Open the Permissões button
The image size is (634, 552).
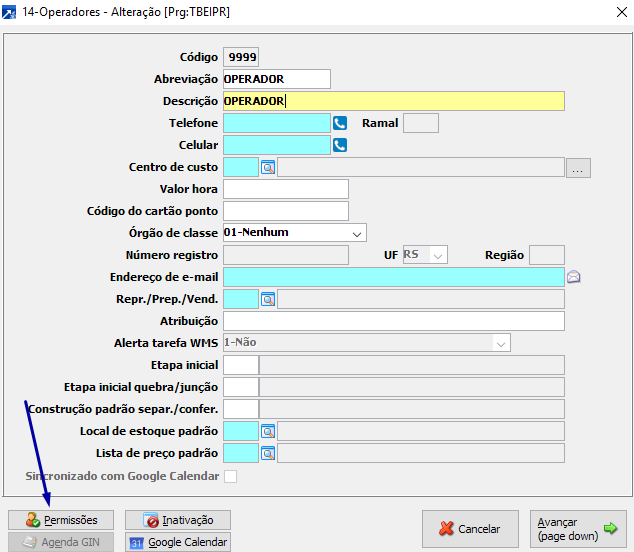(x=61, y=520)
